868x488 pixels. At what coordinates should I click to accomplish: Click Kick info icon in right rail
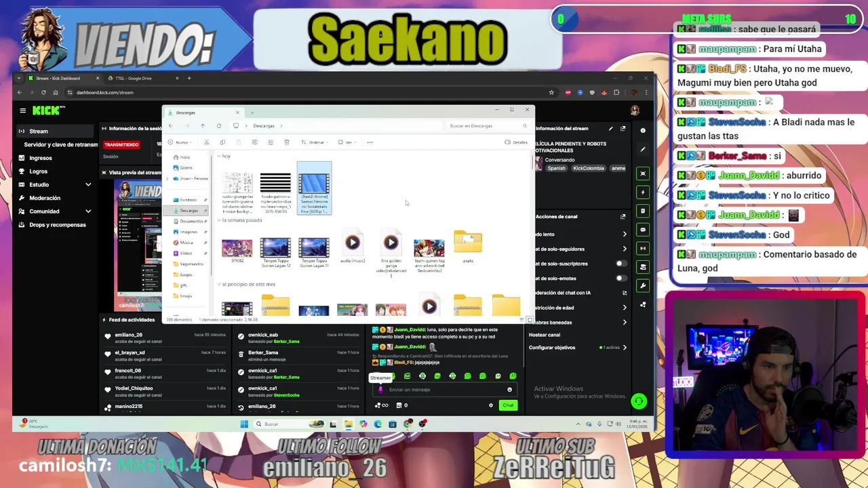coord(644,129)
